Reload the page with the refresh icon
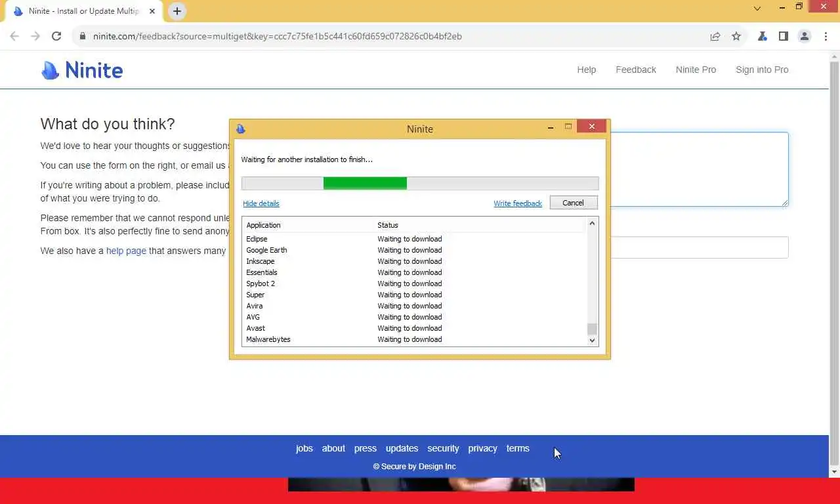The image size is (840, 504). 56,36
